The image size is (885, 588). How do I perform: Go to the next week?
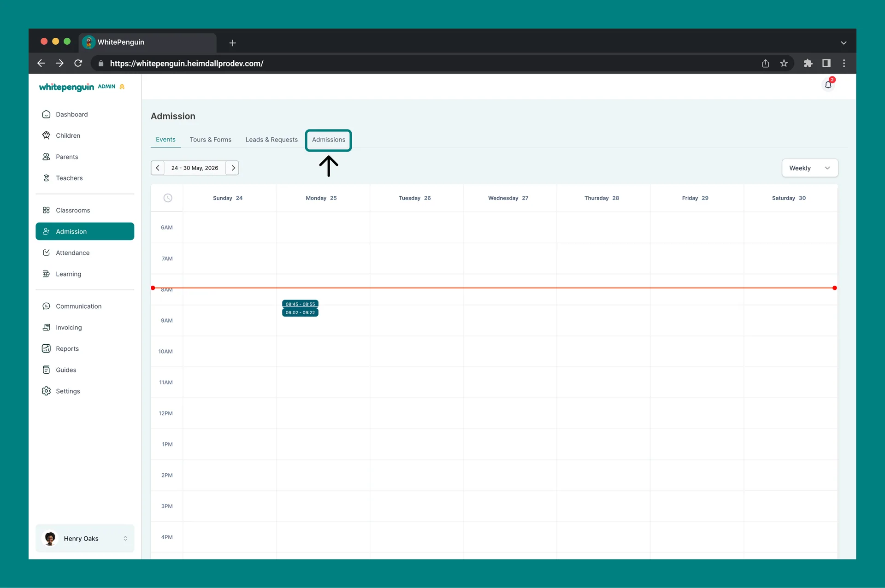(x=233, y=168)
